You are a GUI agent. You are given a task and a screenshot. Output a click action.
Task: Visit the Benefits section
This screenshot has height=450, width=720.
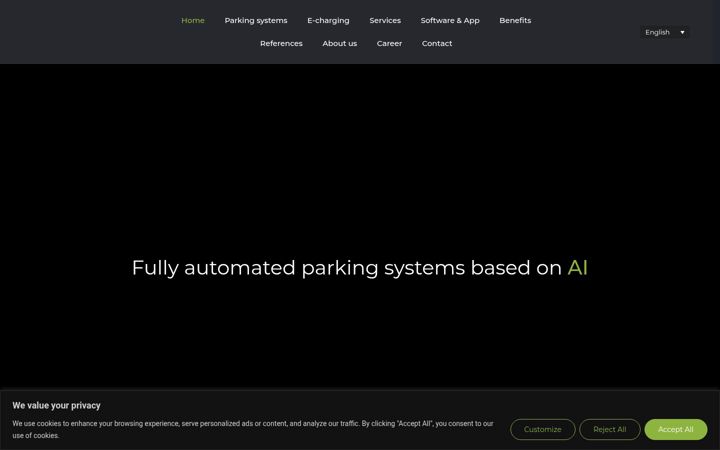pos(515,20)
